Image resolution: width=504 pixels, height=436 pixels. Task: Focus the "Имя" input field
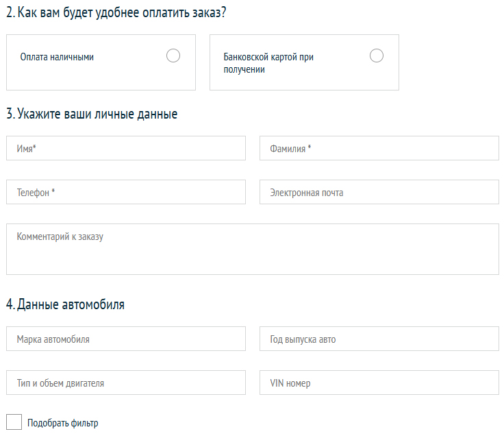(126, 148)
